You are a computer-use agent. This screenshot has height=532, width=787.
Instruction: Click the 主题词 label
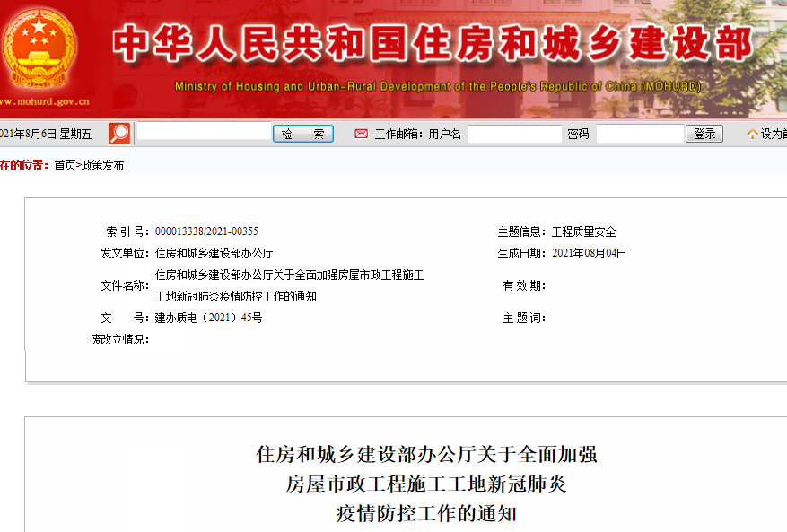tap(524, 318)
